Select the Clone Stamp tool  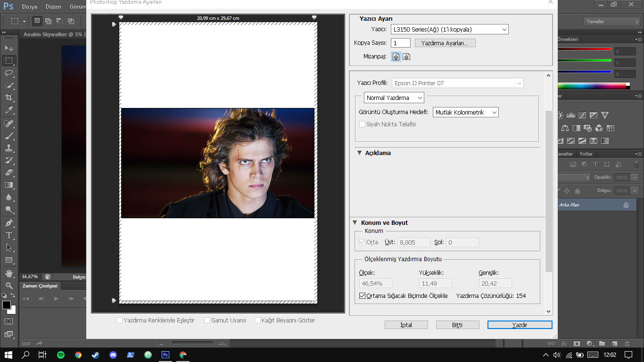[x=9, y=148]
